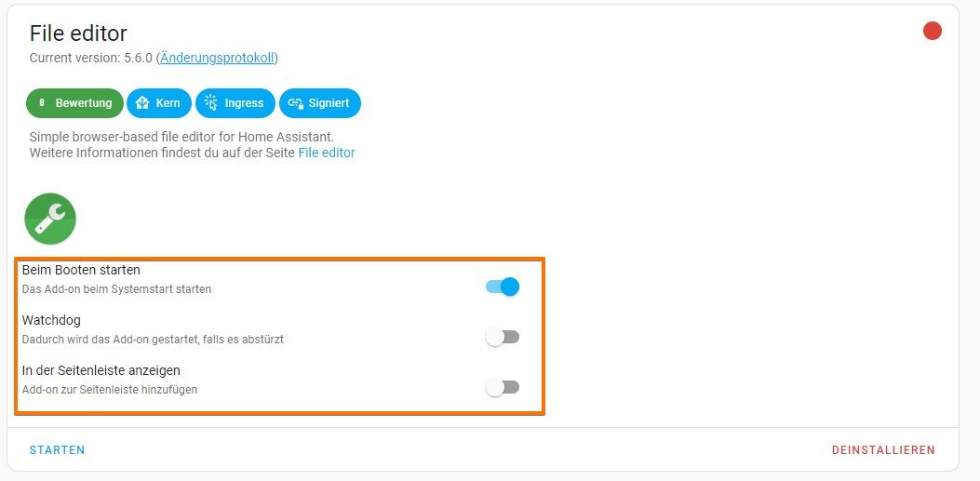Open the Änderungsprotokoll changelog link
Viewport: 980px width, 481px height.
tap(217, 58)
